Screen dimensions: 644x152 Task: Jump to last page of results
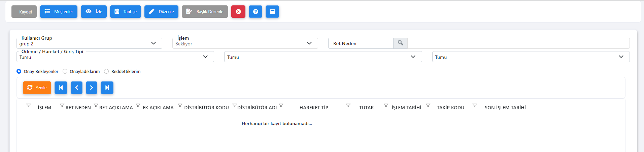pos(107,87)
